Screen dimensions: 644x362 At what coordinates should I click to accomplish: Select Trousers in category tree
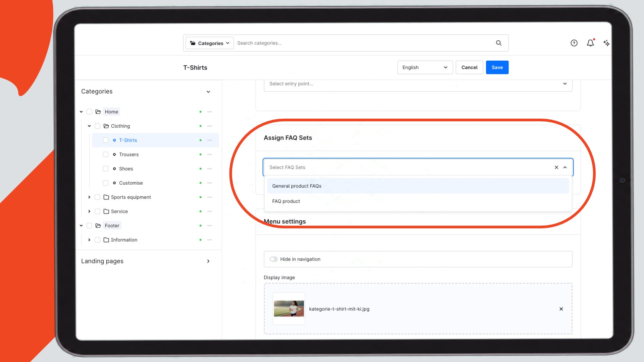point(129,155)
